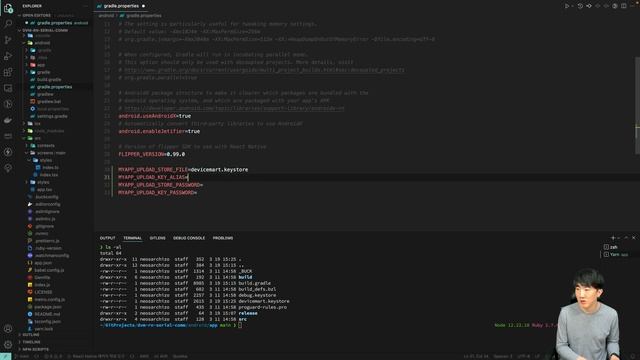Screen dimensions: 640x360
Task: Expand the gradle folder under android
Action: pyautogui.click(x=43, y=72)
